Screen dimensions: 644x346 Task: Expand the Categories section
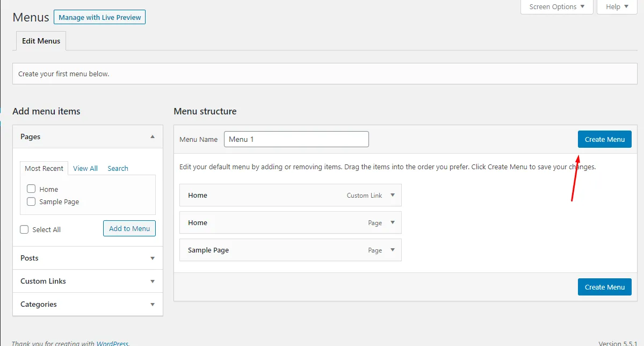click(153, 305)
